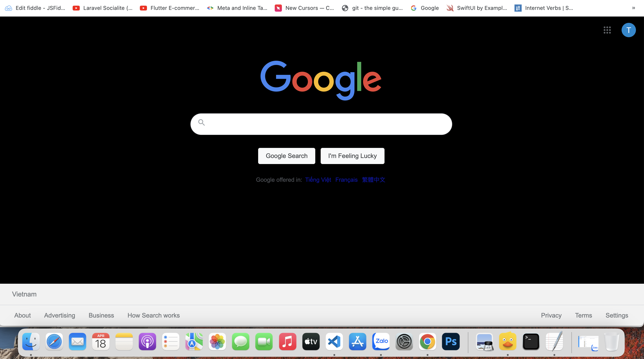The width and height of the screenshot is (644, 359).
Task: Launch Podcasts from the Dock
Action: pyautogui.click(x=147, y=341)
